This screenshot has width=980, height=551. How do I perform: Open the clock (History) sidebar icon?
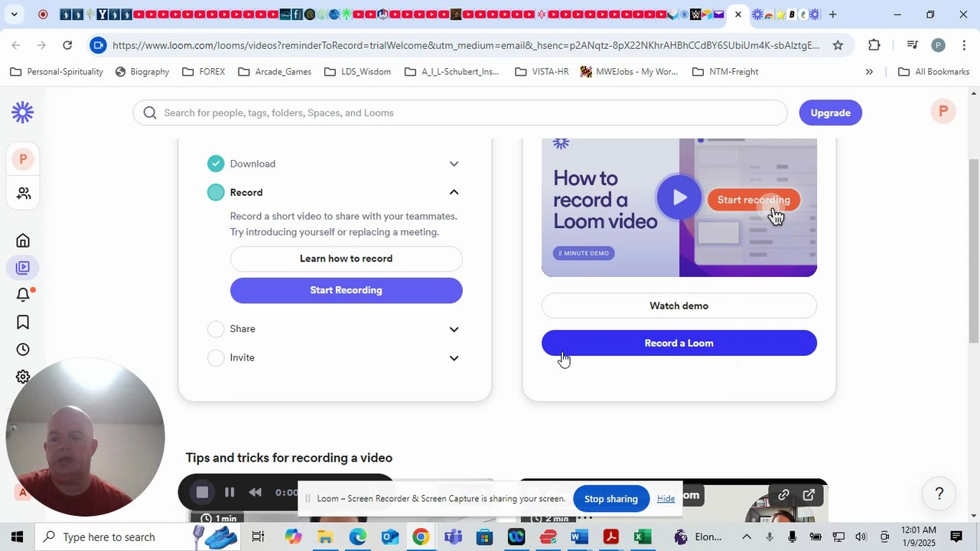pos(23,350)
